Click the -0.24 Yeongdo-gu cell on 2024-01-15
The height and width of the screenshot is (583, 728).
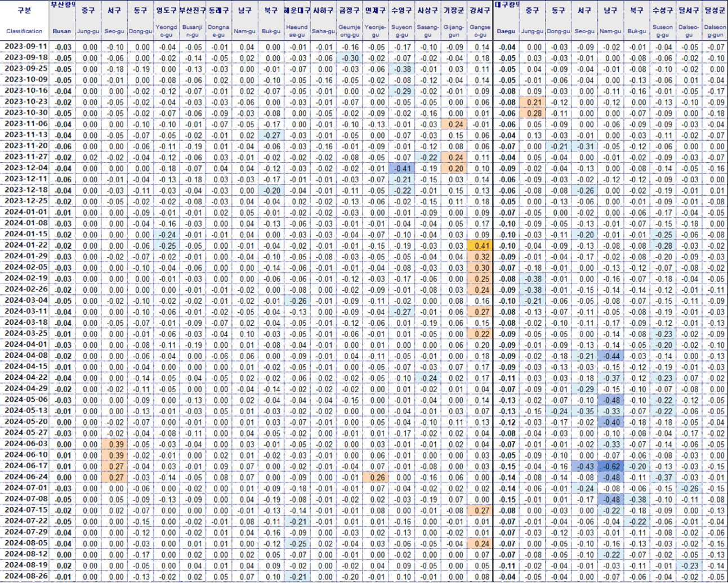(x=167, y=235)
